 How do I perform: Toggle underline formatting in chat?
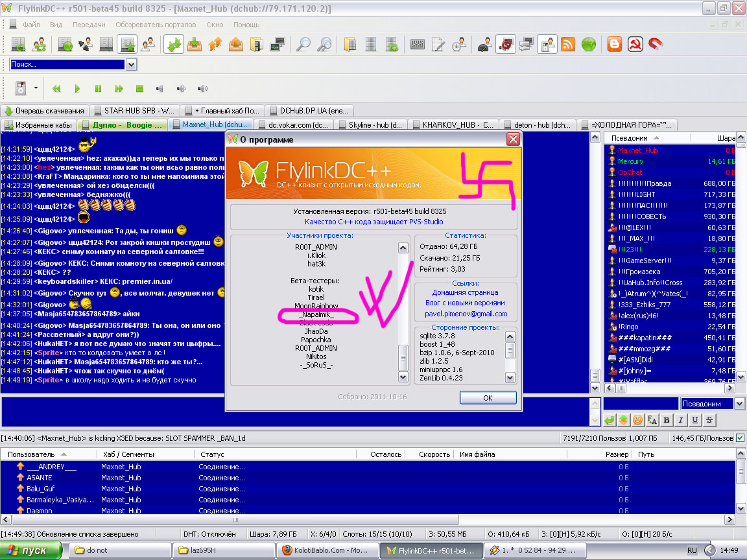[x=695, y=420]
